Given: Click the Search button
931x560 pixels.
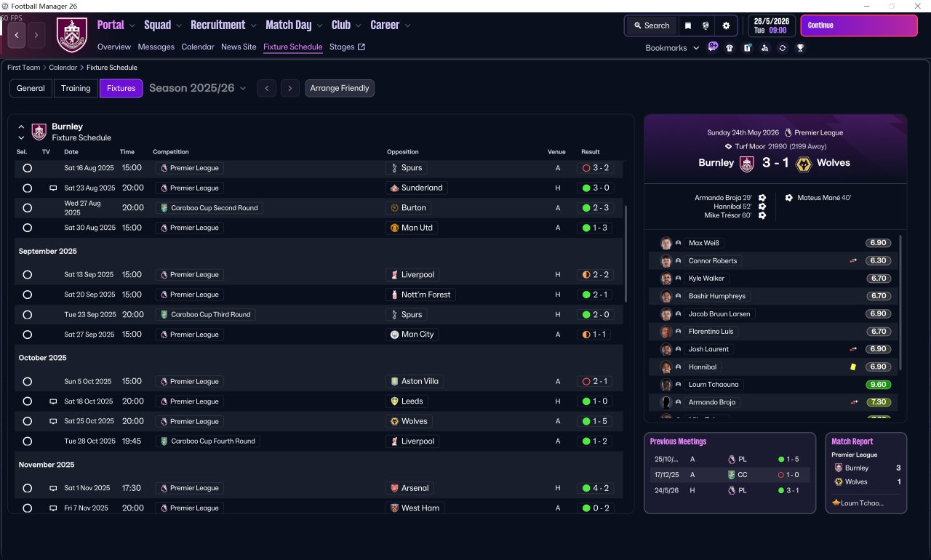Looking at the screenshot, I should coord(651,25).
